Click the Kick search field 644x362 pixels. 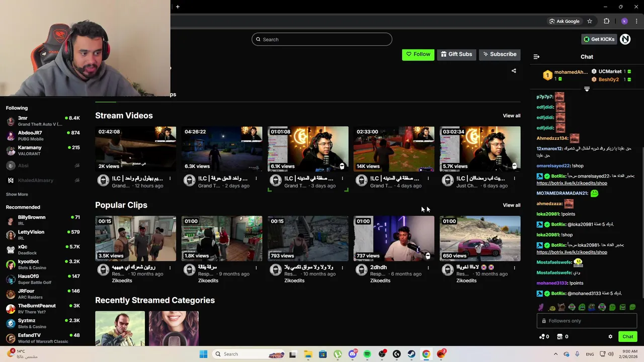pyautogui.click(x=322, y=39)
